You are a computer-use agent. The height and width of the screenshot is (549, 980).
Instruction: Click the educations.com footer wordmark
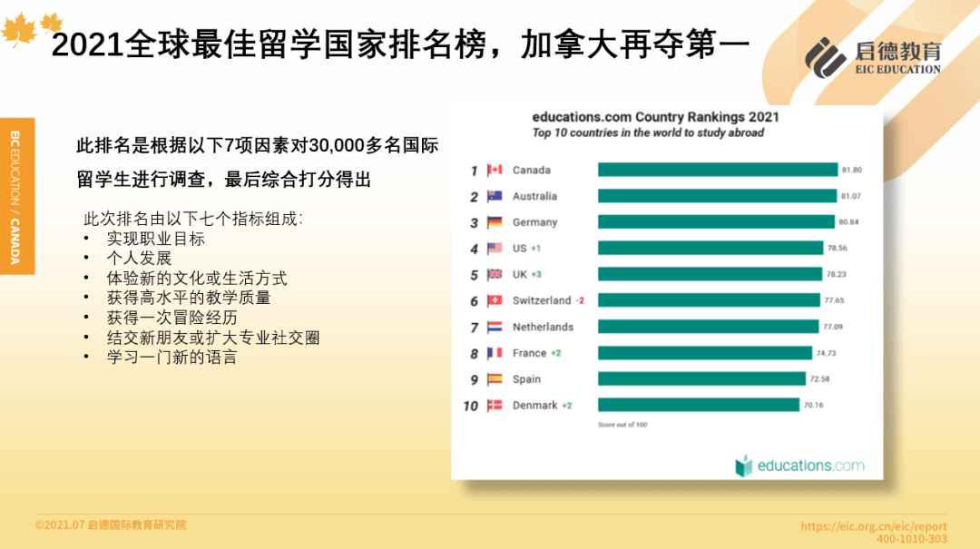810,466
